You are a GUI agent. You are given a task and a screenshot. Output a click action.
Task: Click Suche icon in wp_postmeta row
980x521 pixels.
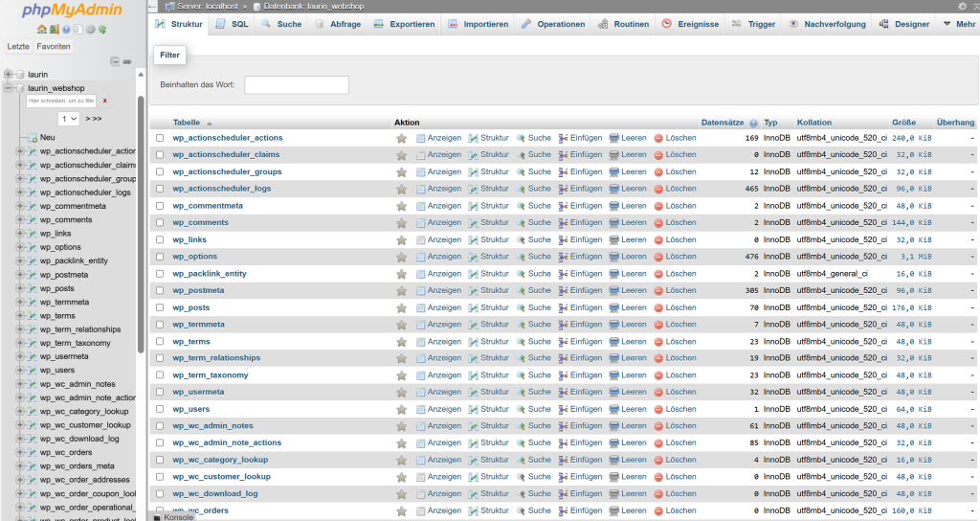(x=521, y=291)
